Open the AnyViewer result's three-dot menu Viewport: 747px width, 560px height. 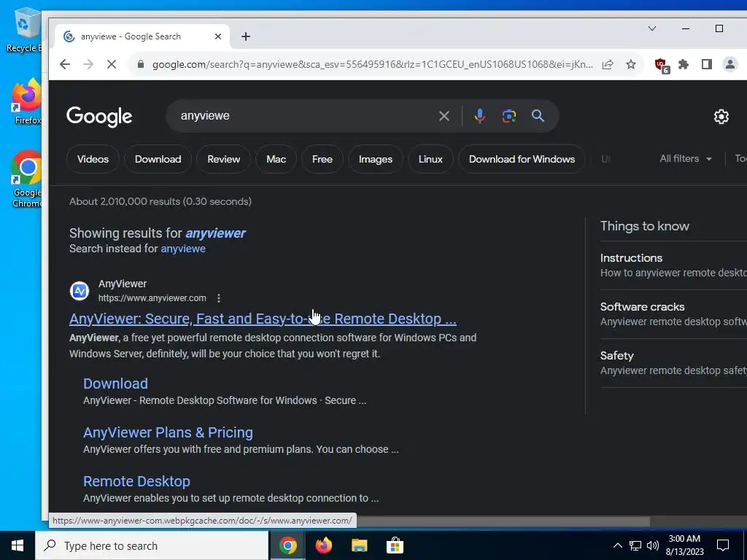tap(219, 298)
